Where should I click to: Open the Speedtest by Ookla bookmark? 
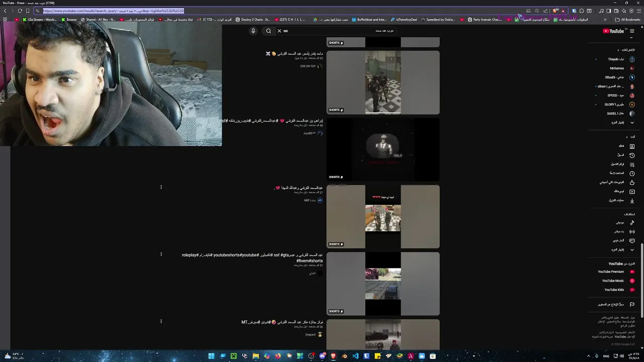(438, 20)
